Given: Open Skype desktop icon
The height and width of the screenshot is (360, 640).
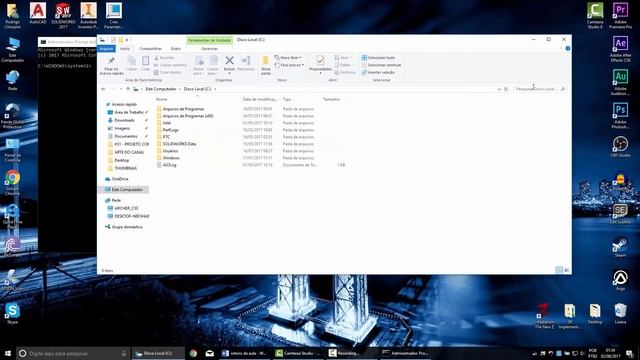Looking at the screenshot, I should pos(12,313).
